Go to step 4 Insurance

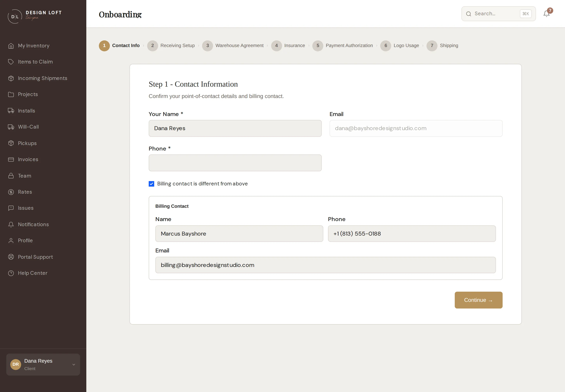pyautogui.click(x=288, y=46)
